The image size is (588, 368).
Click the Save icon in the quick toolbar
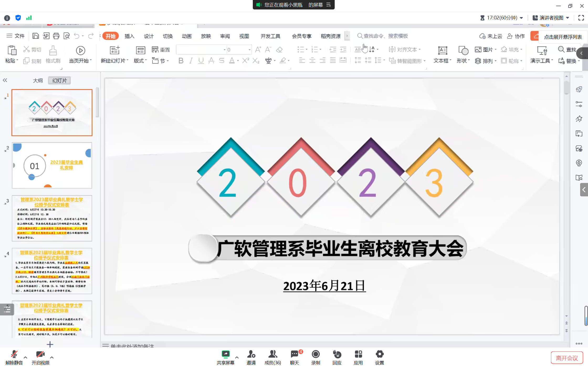click(x=35, y=36)
